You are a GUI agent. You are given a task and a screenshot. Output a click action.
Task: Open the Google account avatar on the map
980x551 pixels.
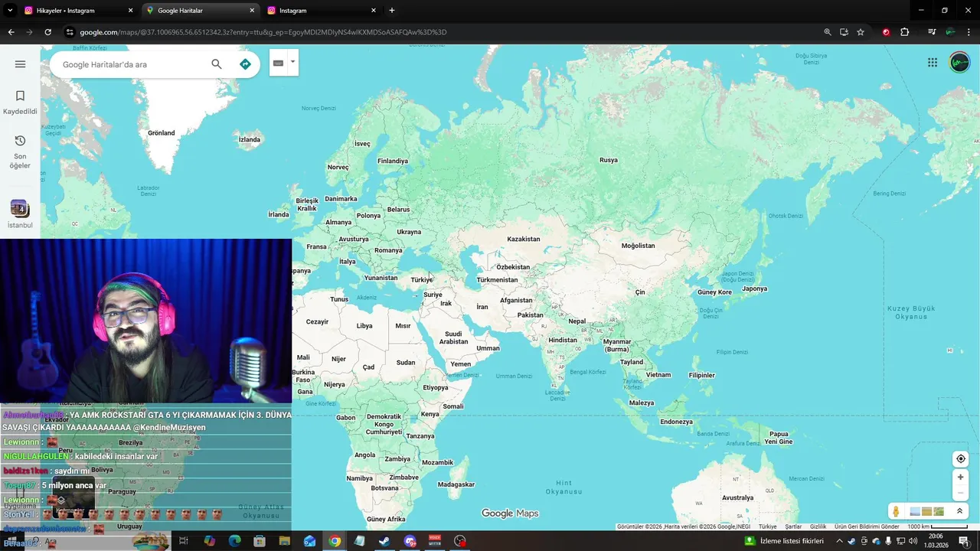959,63
